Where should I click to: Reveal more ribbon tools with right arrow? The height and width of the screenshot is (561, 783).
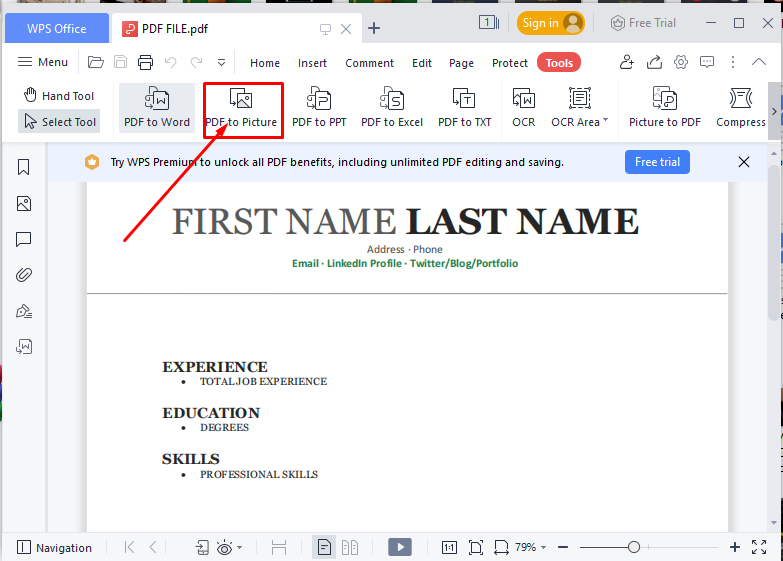click(774, 111)
